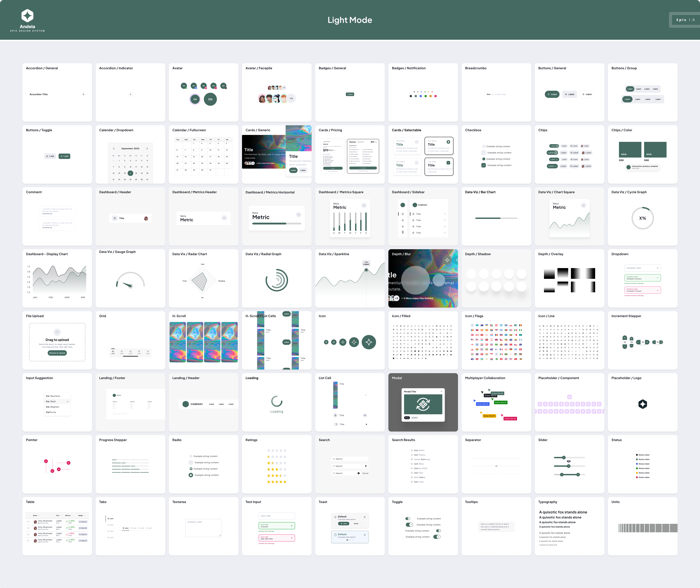Click the Current Page breadcrumb

point(500,94)
